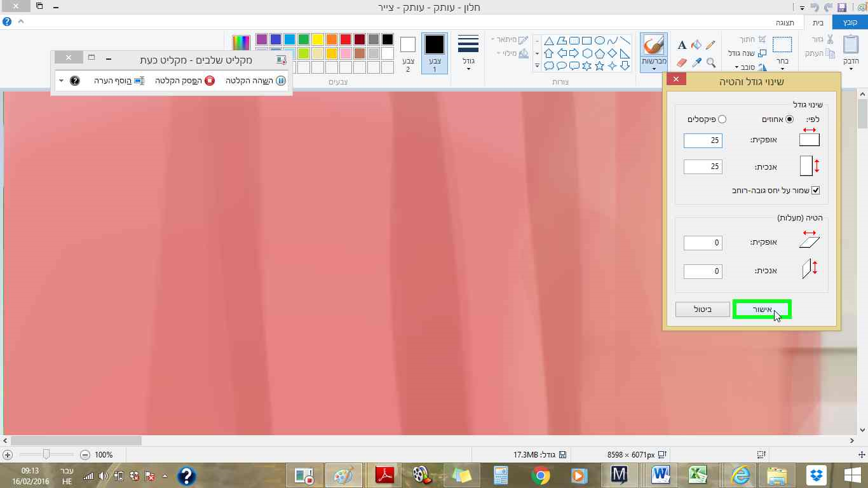This screenshot has height=488, width=868.
Task: Select the pixels (פיקסלים) radio button
Action: 722,119
